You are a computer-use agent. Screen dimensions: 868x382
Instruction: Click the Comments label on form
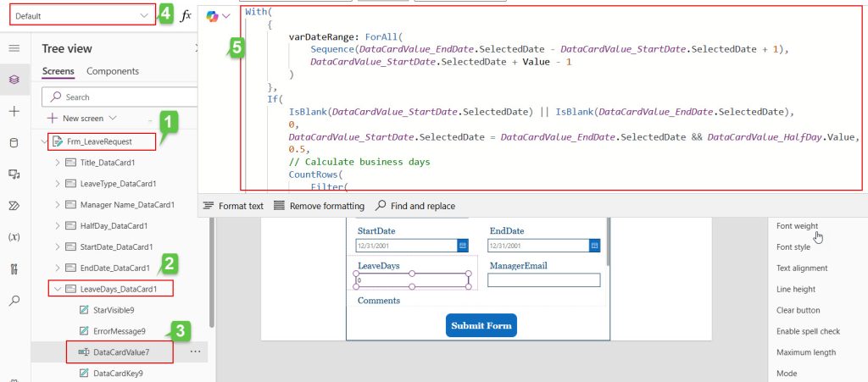click(379, 301)
